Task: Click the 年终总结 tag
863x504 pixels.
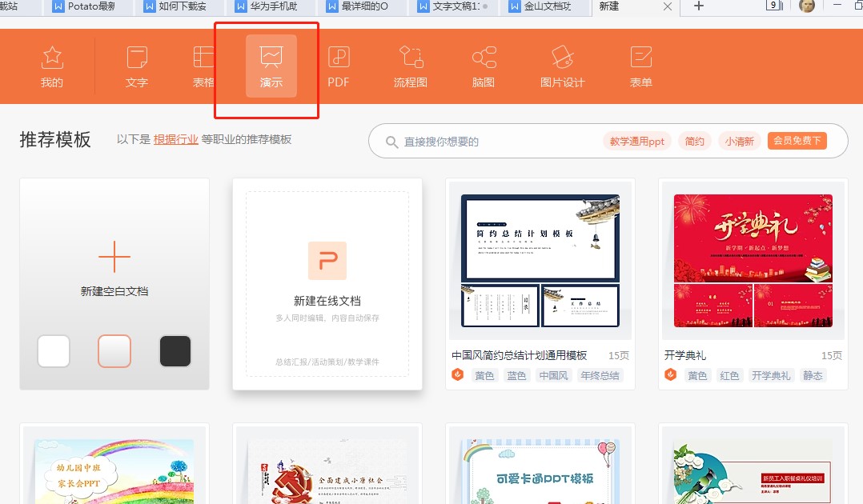Action: click(600, 375)
